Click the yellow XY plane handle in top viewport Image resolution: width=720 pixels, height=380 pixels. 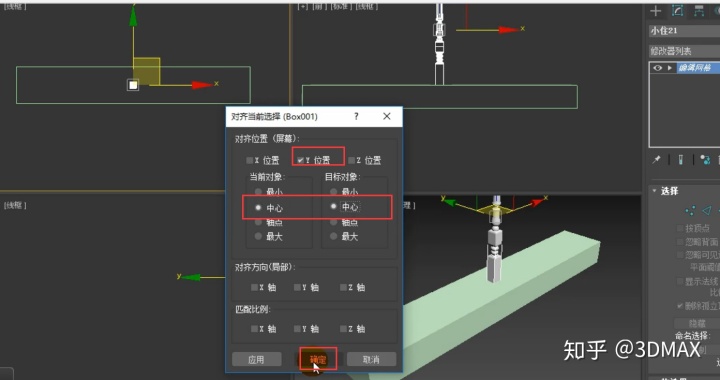pos(146,71)
